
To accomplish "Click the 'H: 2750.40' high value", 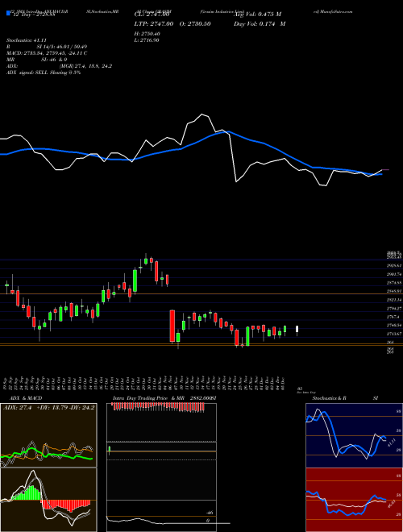I will [x=147, y=34].
